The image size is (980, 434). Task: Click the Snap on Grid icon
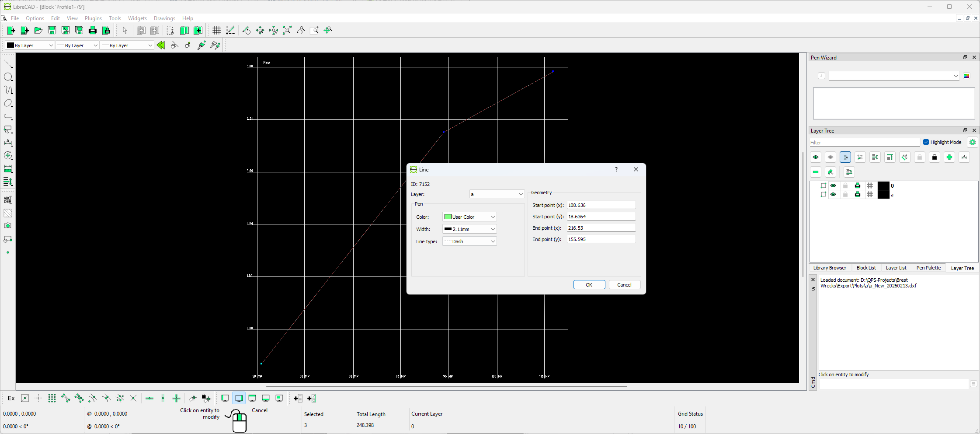point(52,398)
